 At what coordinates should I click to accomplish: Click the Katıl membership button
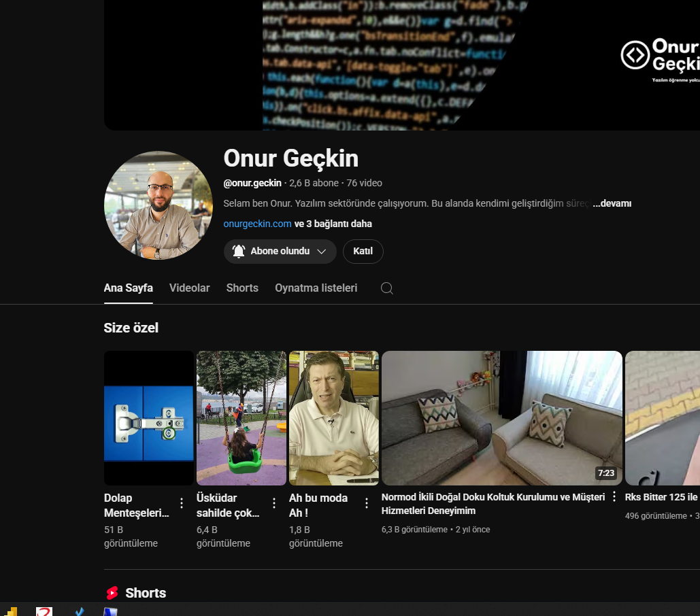pos(363,251)
